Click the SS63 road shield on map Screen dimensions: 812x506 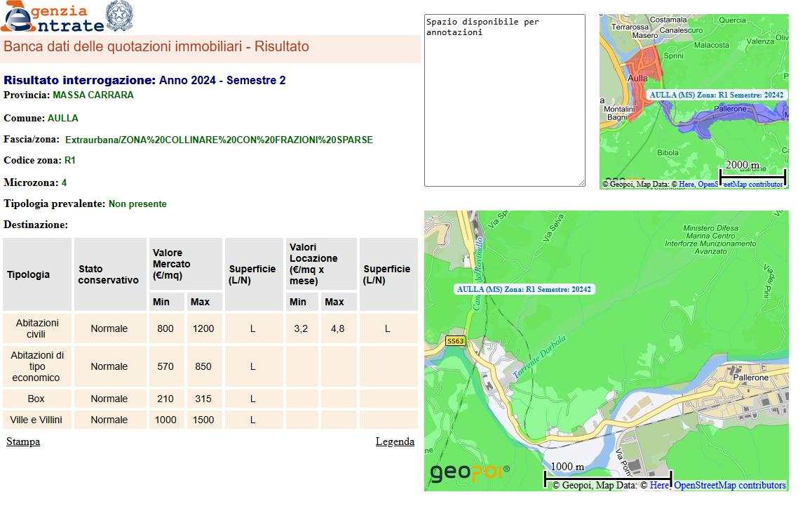[455, 341]
